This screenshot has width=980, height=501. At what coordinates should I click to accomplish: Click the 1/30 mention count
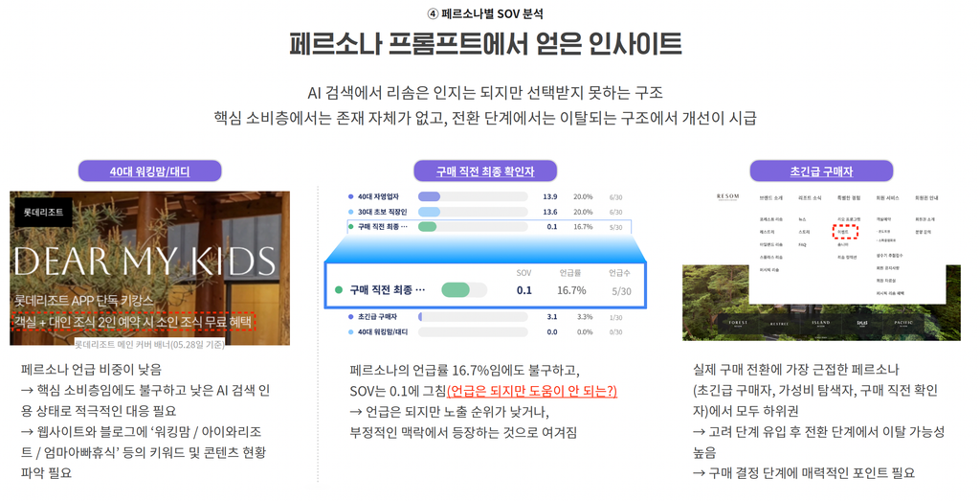[615, 317]
